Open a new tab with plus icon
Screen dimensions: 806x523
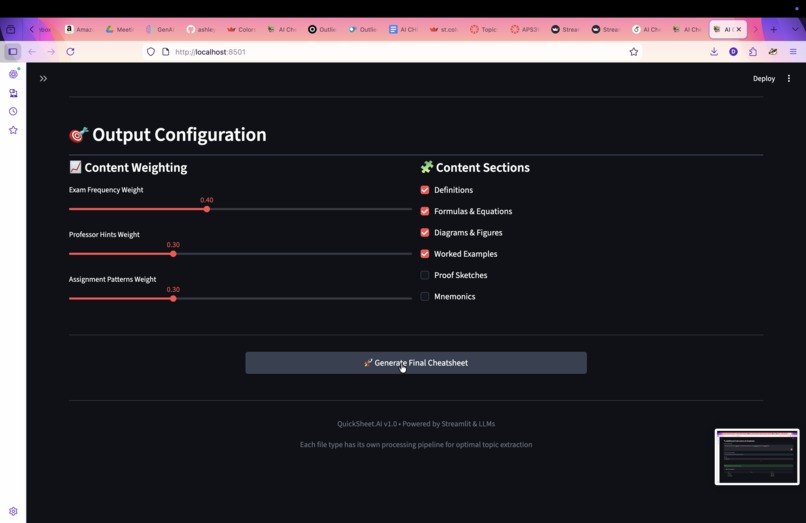[x=774, y=29]
